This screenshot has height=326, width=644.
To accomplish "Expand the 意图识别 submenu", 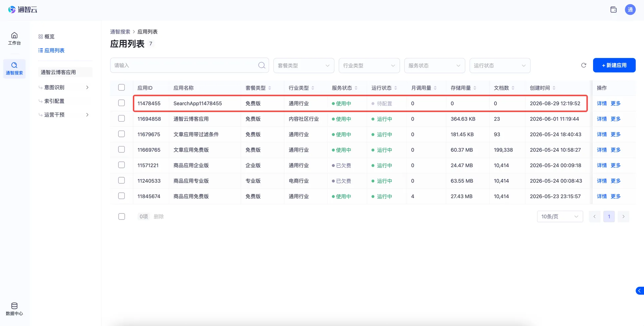I will click(87, 87).
